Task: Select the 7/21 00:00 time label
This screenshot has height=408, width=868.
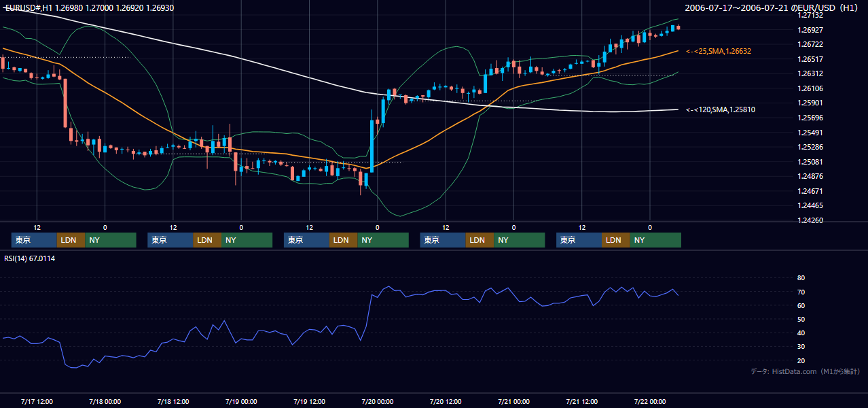Action: (513, 401)
